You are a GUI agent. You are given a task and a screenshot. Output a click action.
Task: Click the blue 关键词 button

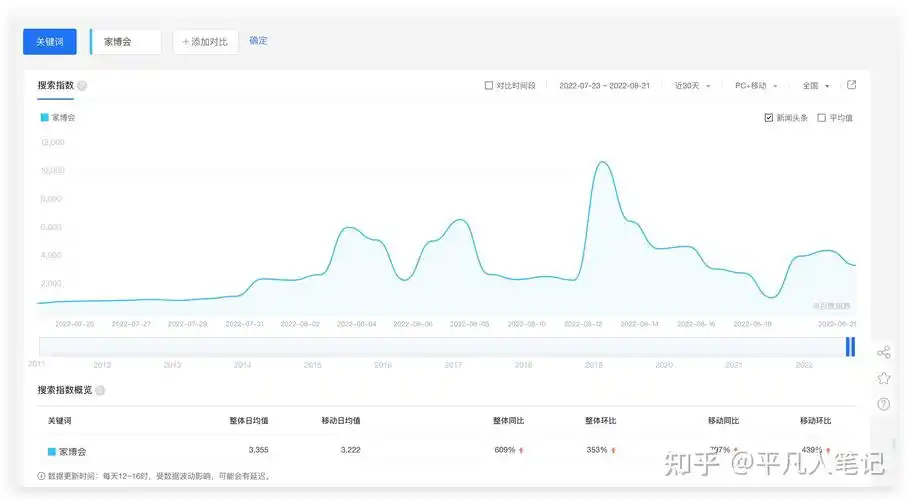click(50, 42)
